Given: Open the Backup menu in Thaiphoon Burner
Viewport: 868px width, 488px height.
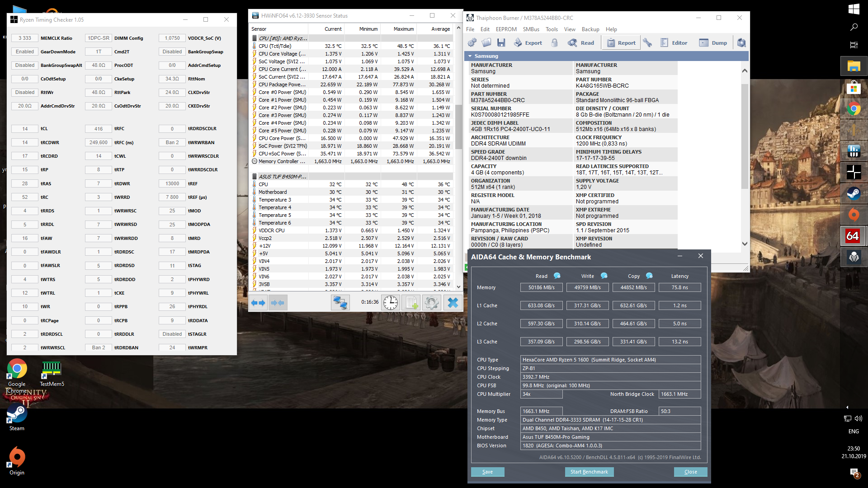Looking at the screenshot, I should tap(590, 29).
